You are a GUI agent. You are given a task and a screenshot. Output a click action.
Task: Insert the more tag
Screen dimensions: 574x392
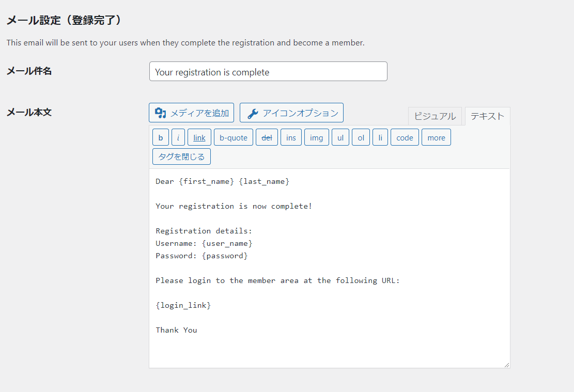(x=436, y=137)
